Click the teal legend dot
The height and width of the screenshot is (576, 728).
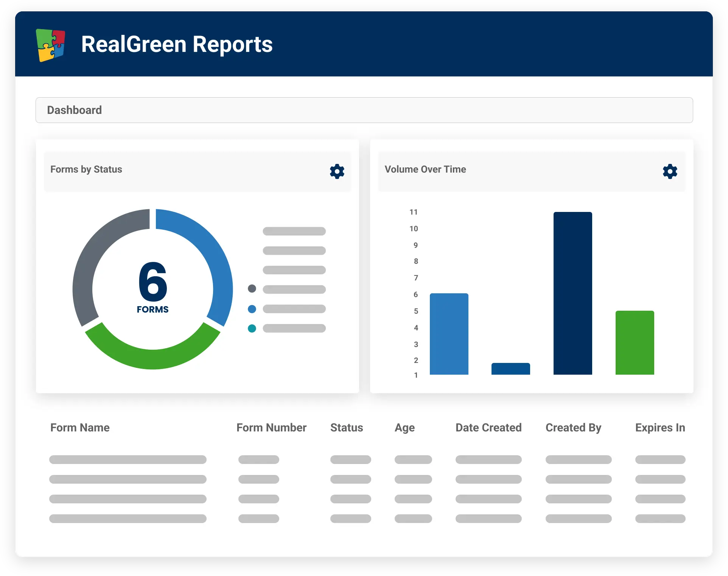click(252, 328)
